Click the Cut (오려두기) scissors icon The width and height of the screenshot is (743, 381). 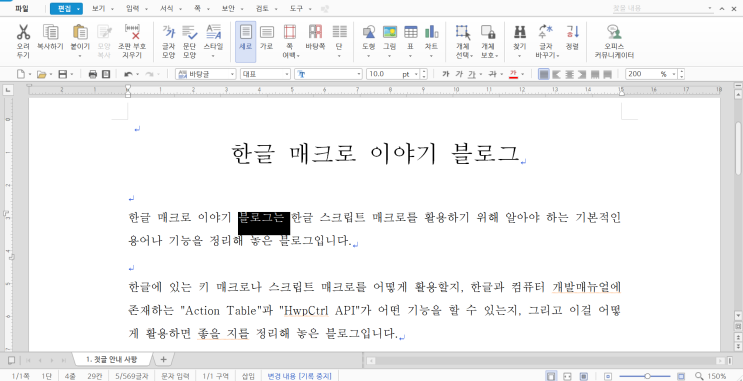pyautogui.click(x=23, y=32)
